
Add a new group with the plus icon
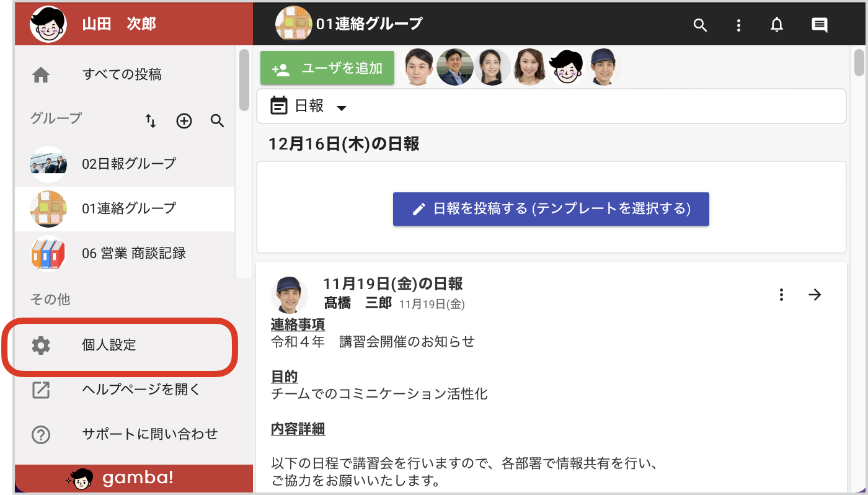pyautogui.click(x=184, y=121)
